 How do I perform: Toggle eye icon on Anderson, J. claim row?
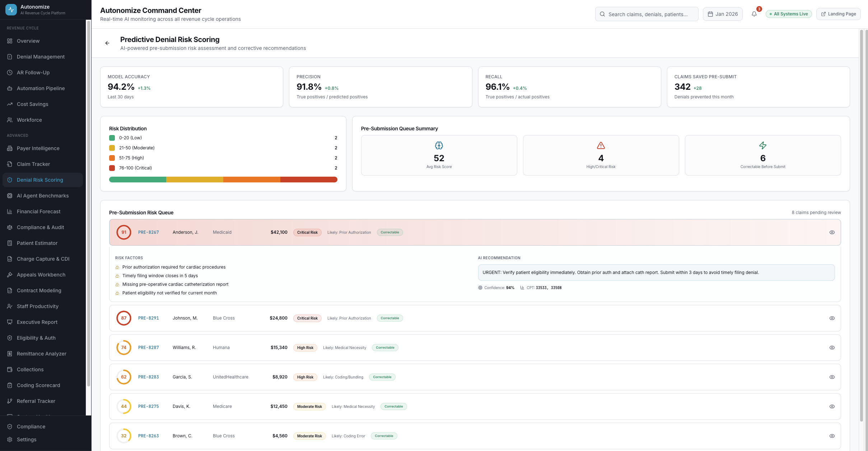pos(832,232)
